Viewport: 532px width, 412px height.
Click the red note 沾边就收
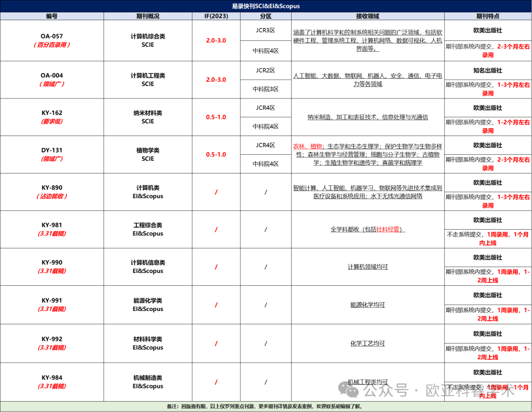point(52,196)
